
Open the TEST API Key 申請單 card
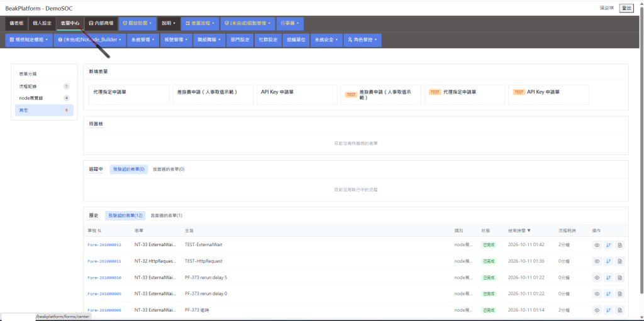548,95
